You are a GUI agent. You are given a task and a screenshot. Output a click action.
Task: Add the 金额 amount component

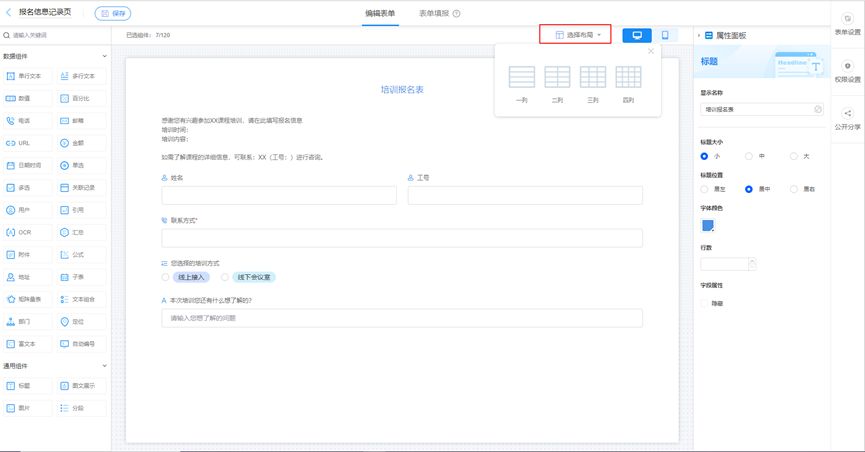(x=81, y=143)
